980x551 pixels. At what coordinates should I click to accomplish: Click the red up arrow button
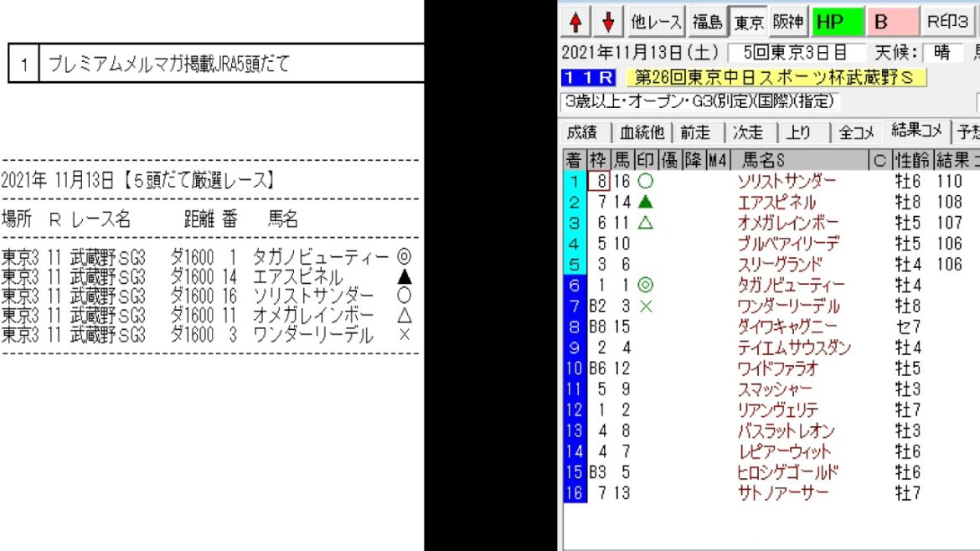tap(576, 23)
